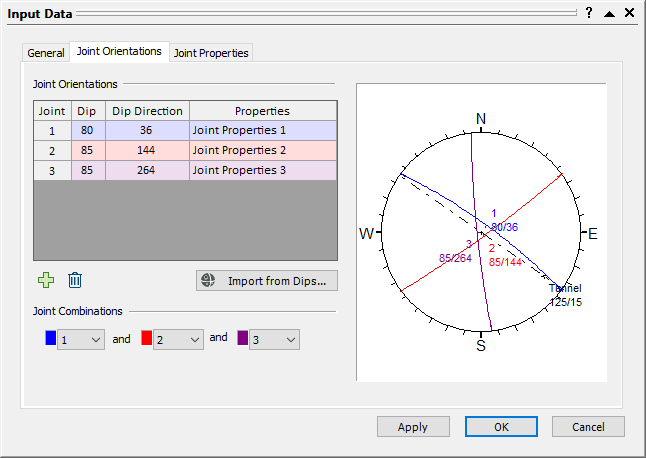Select Dip Direction cell value 264
The height and width of the screenshot is (458, 646).
(x=147, y=171)
